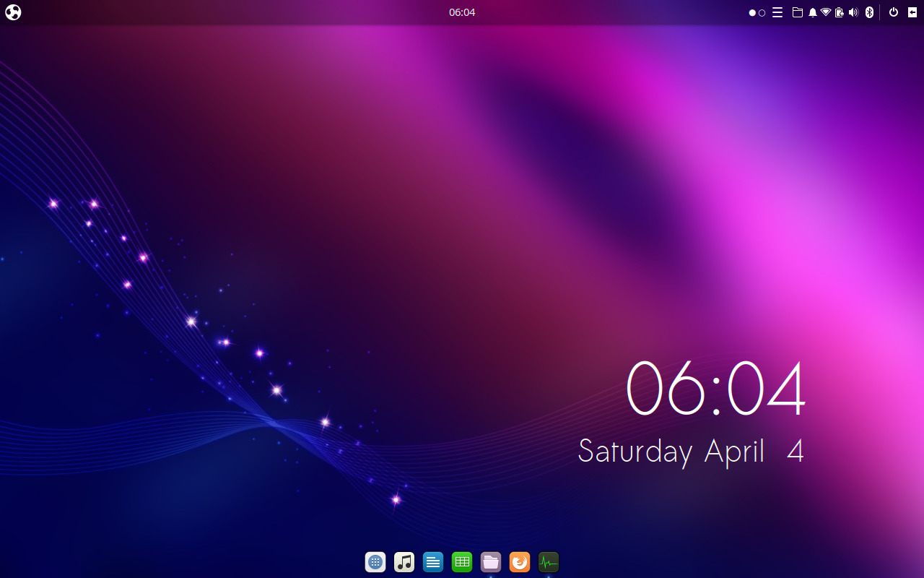Expand the Raven sidebar with arrow button
Image resolution: width=924 pixels, height=578 pixels.
pos(912,12)
